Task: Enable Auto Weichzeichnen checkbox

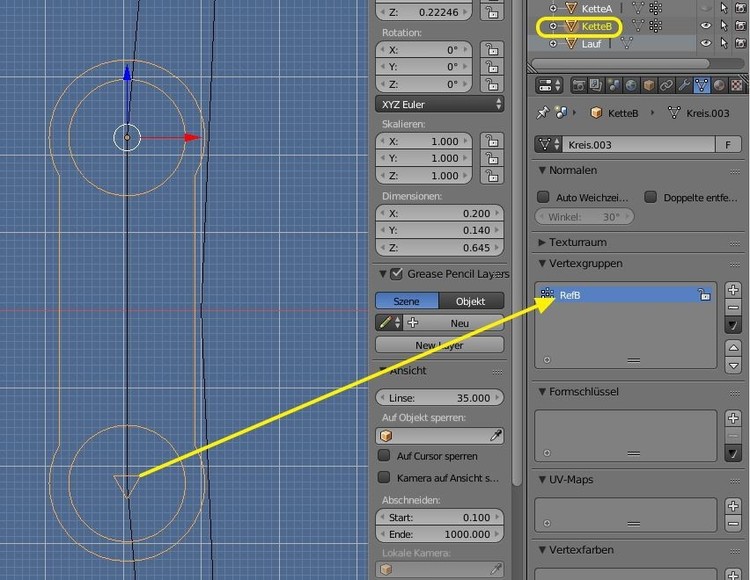Action: click(x=543, y=197)
